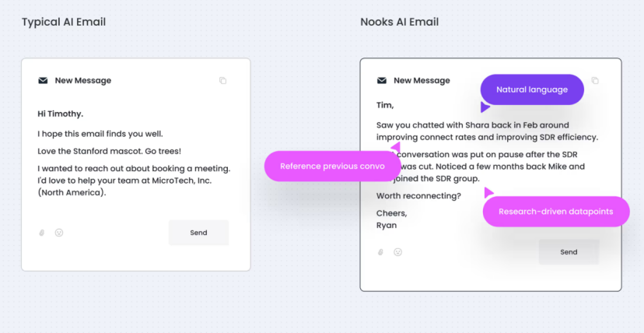Click the 'Ryan' signature
Image resolution: width=644 pixels, height=333 pixels.
pyautogui.click(x=387, y=225)
